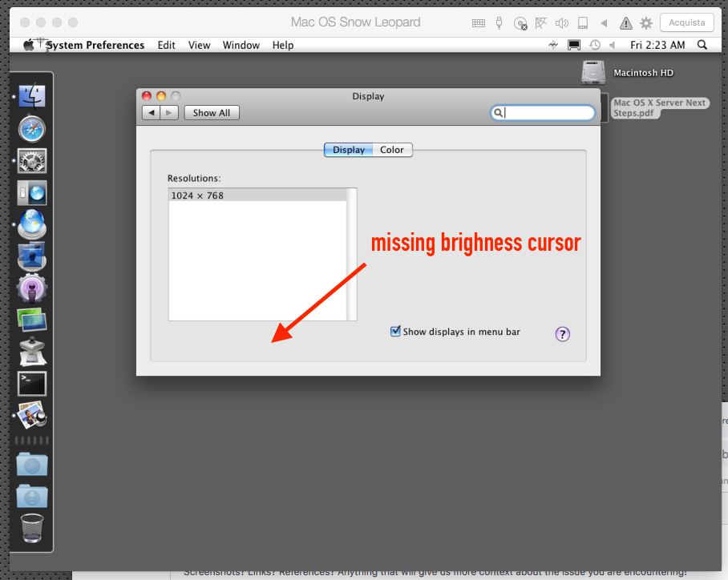Click the volume icon in guest menu bar
The height and width of the screenshot is (580, 728).
(613, 45)
